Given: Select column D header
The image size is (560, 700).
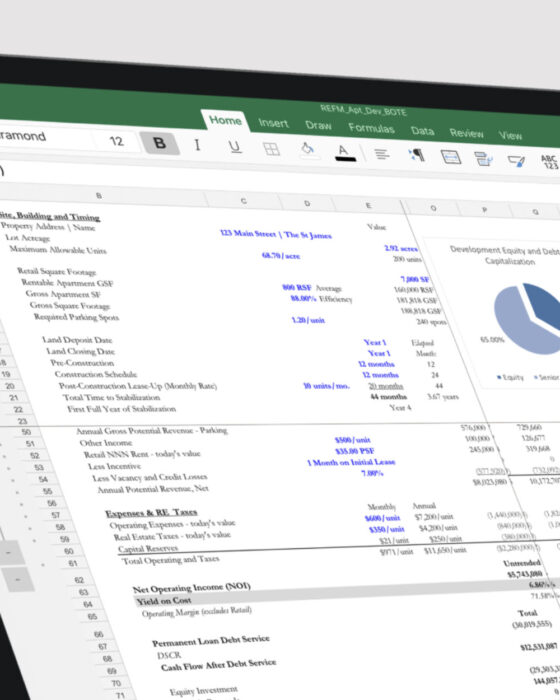Looking at the screenshot, I should click(307, 203).
